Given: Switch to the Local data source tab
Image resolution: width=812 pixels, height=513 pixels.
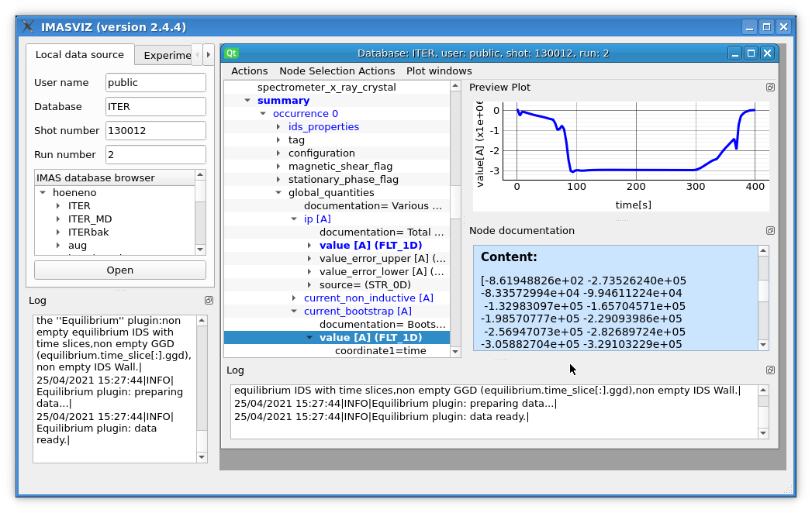Looking at the screenshot, I should [x=80, y=55].
